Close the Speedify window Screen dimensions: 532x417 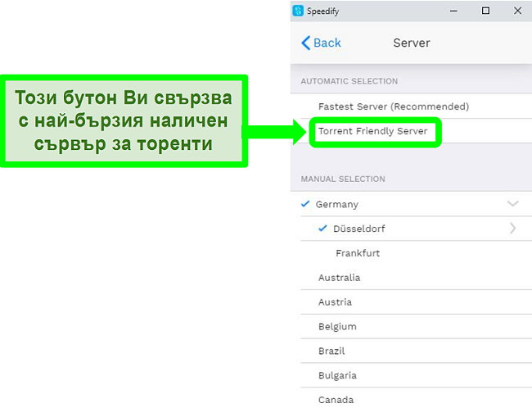point(517,11)
